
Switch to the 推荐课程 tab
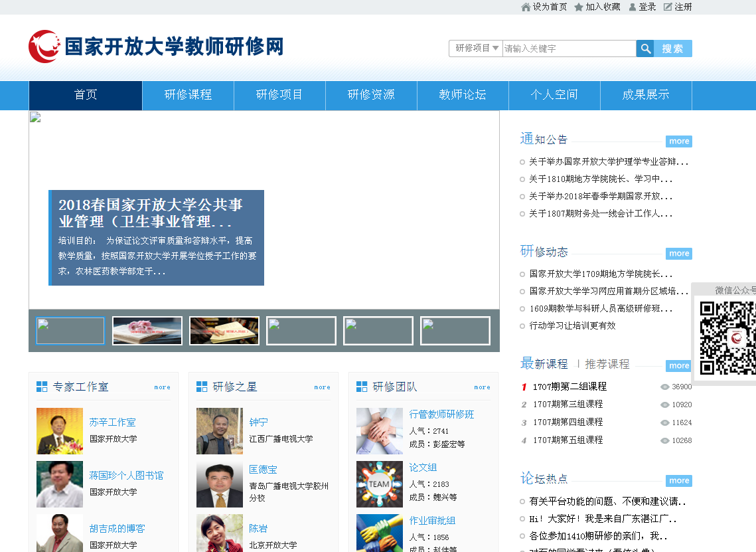[607, 364]
